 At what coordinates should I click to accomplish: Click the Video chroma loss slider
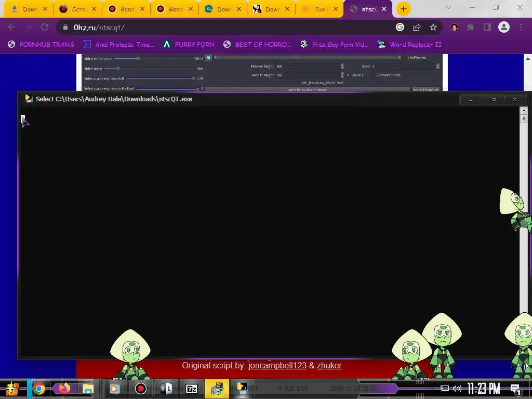point(153,58)
